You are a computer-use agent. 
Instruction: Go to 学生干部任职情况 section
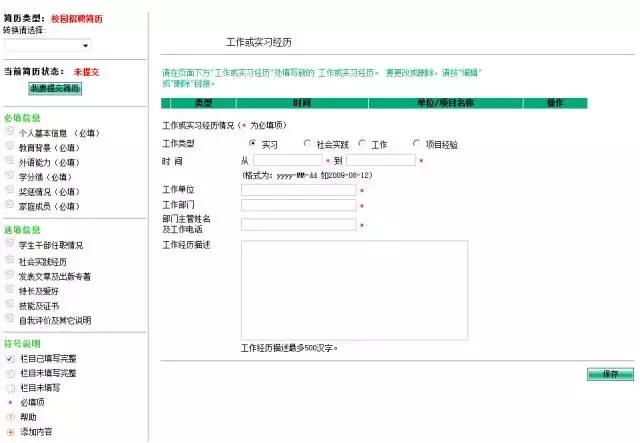coord(51,245)
